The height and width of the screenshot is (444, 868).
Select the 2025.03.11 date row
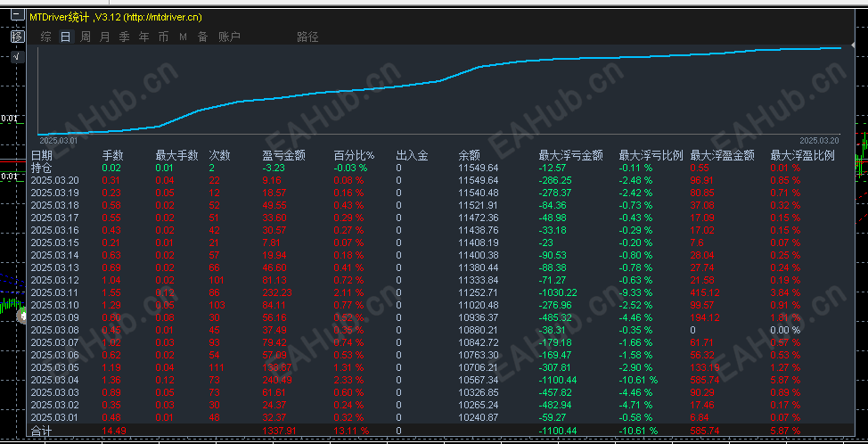click(54, 292)
